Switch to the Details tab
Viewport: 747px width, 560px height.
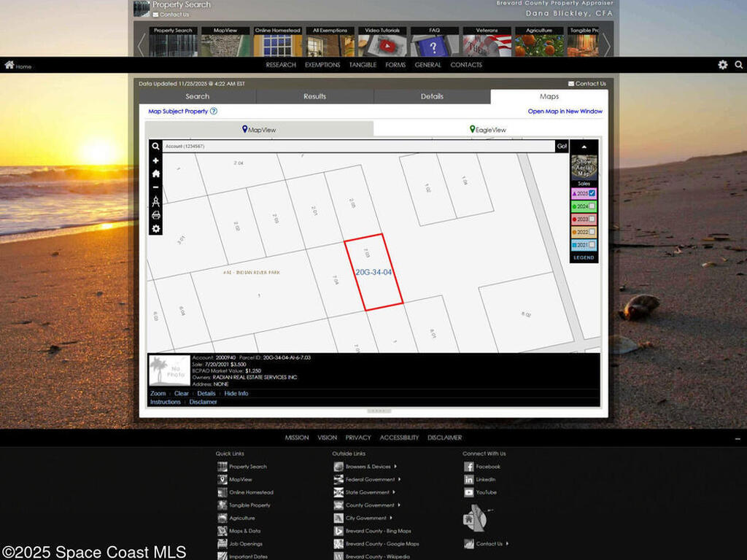[x=432, y=96]
